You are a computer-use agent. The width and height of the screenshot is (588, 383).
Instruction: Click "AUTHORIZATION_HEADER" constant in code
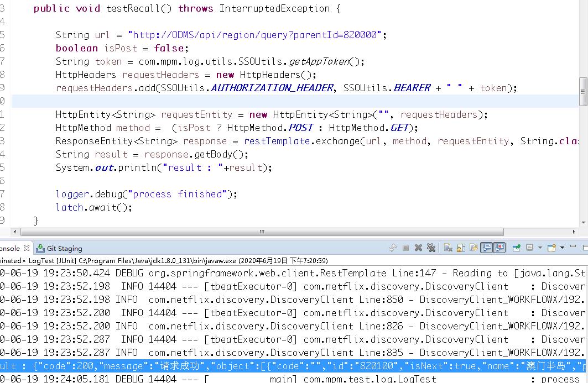pos(272,88)
